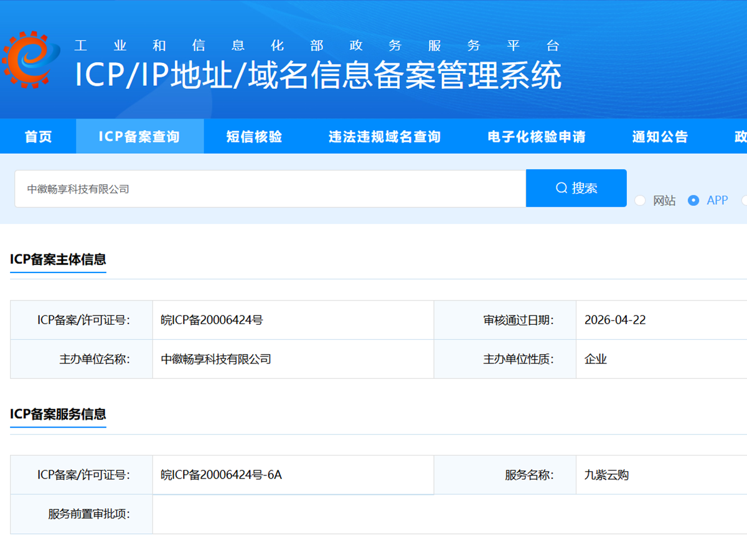
Task: Click the 服务名称 label
Action: point(529,475)
